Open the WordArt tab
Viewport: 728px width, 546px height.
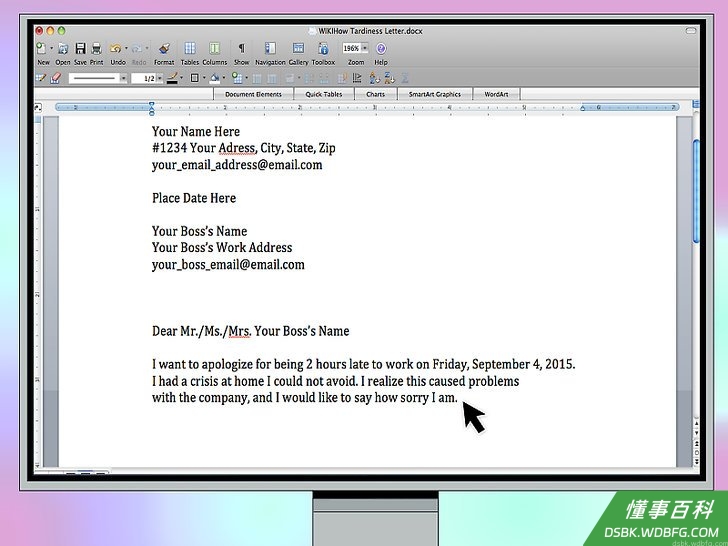(x=496, y=94)
